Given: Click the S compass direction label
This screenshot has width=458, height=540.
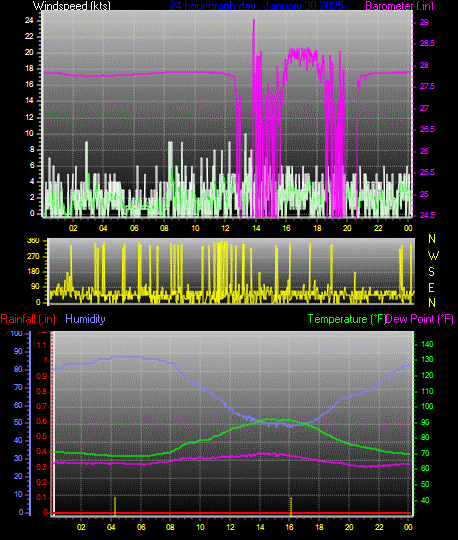Looking at the screenshot, I should click(431, 272).
